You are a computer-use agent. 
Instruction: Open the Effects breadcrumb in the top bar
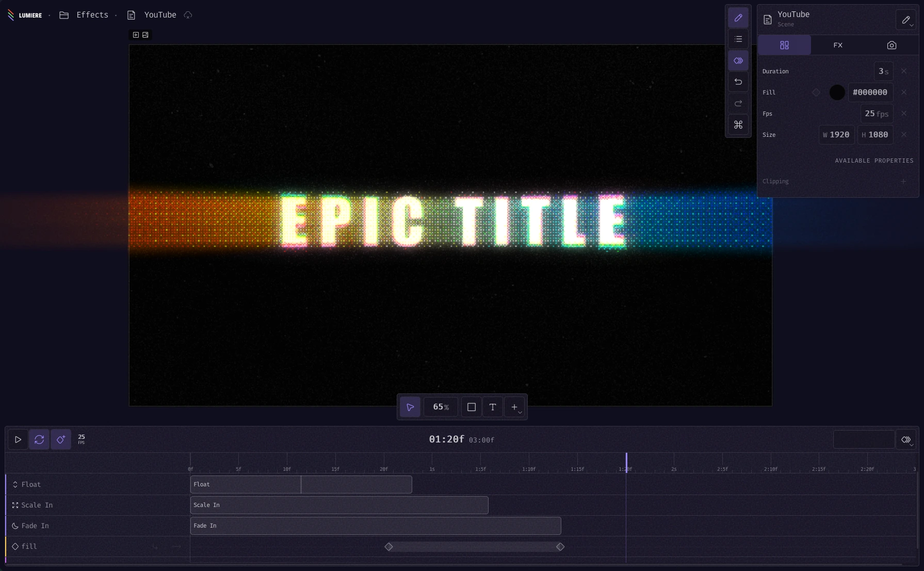click(92, 15)
